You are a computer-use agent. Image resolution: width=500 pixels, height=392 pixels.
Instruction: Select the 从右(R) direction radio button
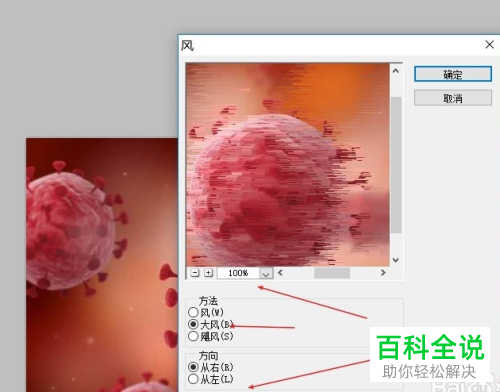pyautogui.click(x=193, y=367)
